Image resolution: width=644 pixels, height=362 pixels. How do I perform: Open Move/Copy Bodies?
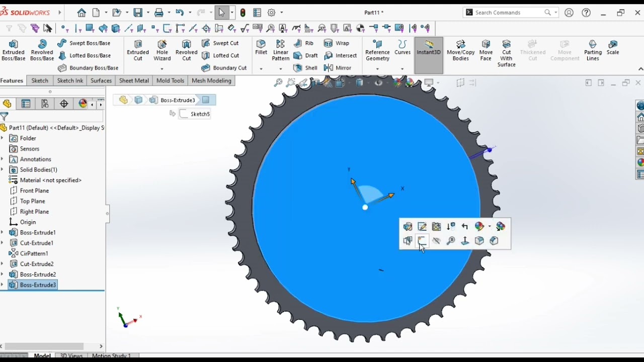pyautogui.click(x=461, y=50)
